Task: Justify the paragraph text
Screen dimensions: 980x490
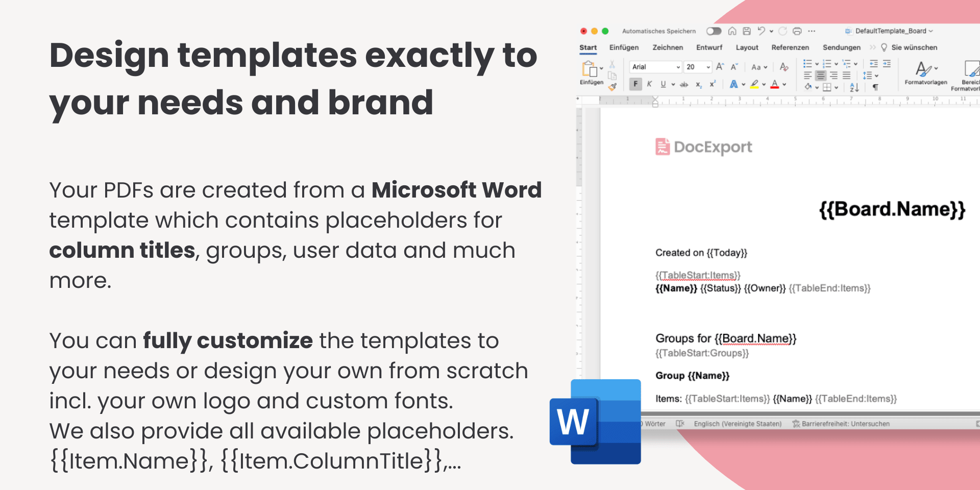Action: coord(846,76)
